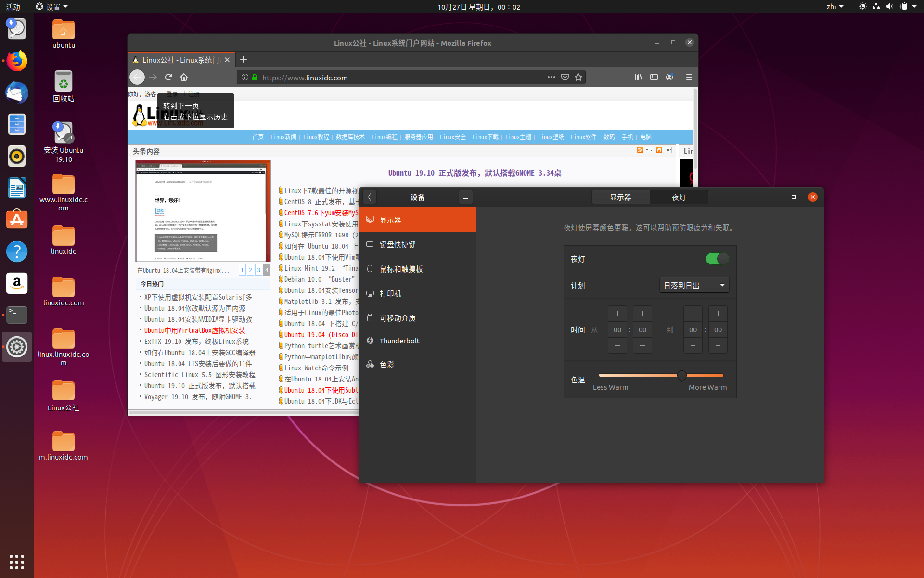Toggle Firefox sidebar view icon
This screenshot has width=924, height=578.
(x=654, y=77)
